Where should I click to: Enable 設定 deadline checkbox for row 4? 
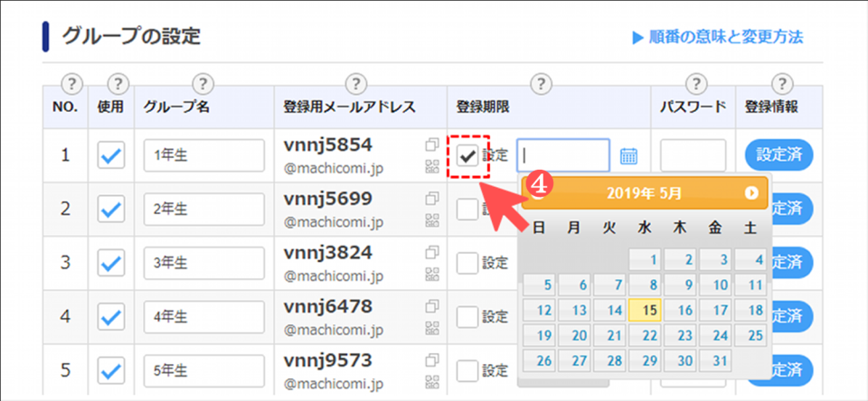click(x=467, y=317)
